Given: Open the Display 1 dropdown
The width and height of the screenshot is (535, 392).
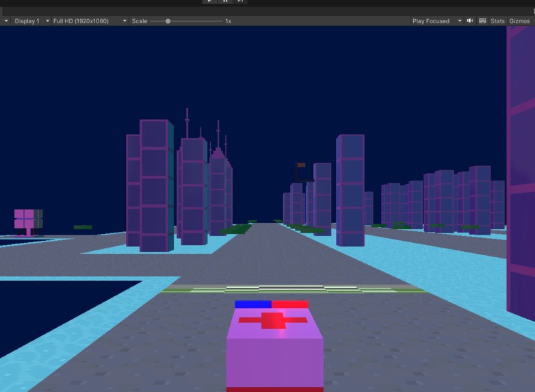Looking at the screenshot, I should point(31,21).
